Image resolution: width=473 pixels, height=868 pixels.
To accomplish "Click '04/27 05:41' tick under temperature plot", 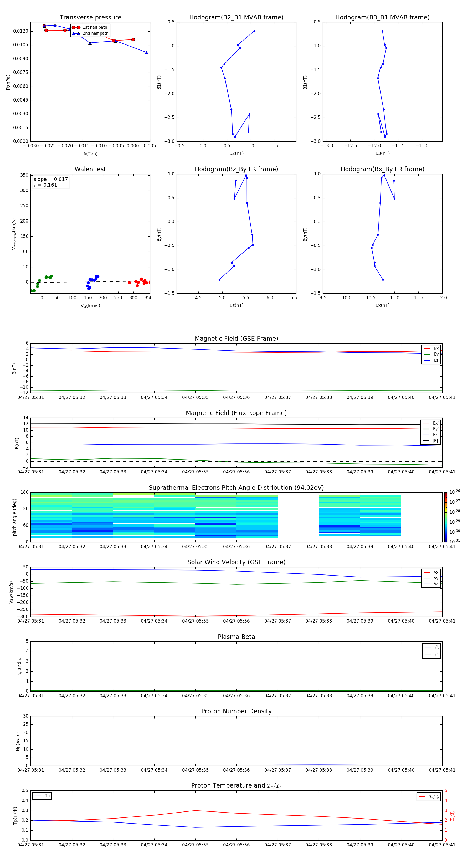I will click(x=442, y=845).
